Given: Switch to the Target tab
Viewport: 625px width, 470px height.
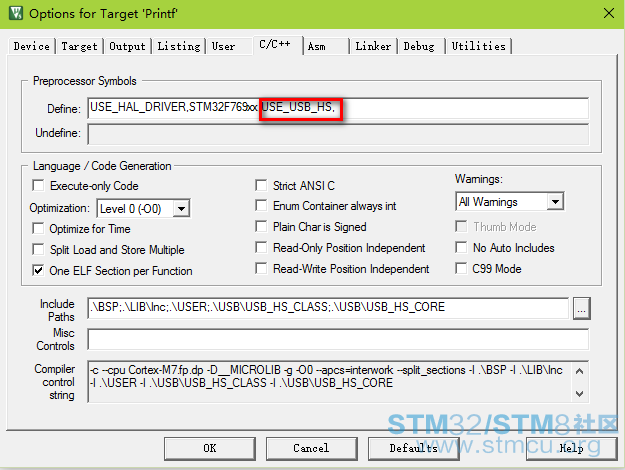Looking at the screenshot, I should coord(79,46).
